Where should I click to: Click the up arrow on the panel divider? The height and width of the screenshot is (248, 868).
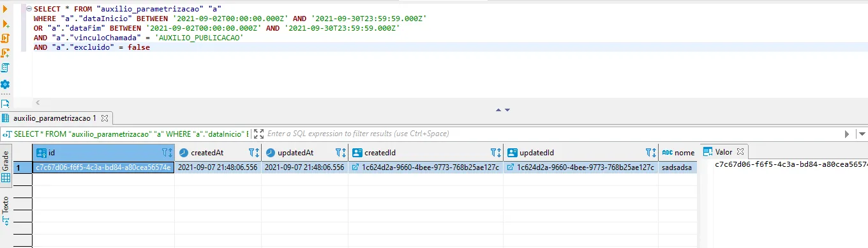(499, 109)
